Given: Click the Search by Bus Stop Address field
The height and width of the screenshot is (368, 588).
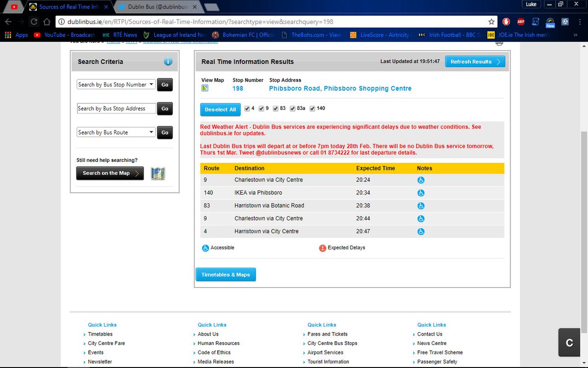Looking at the screenshot, I should tap(117, 108).
